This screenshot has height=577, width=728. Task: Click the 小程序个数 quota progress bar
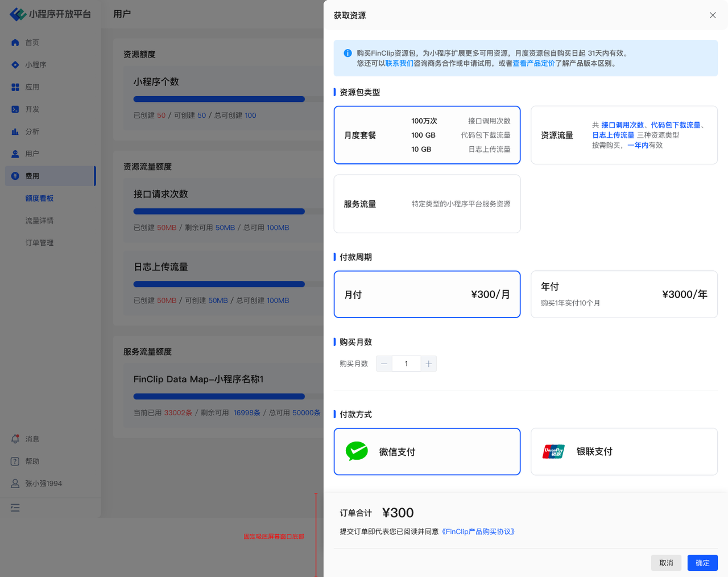coord(219,99)
